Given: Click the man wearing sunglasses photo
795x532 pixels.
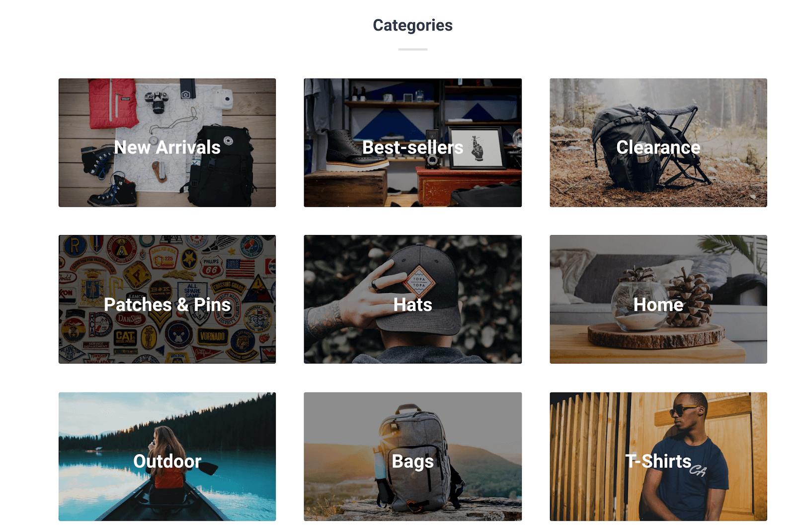Looking at the screenshot, I should 685,456.
